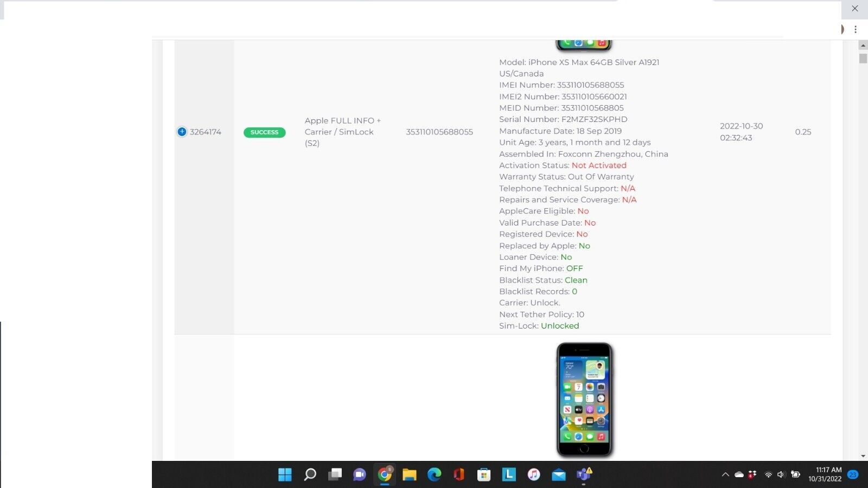Click the Sim-Lock: Unlocked line

click(x=539, y=326)
